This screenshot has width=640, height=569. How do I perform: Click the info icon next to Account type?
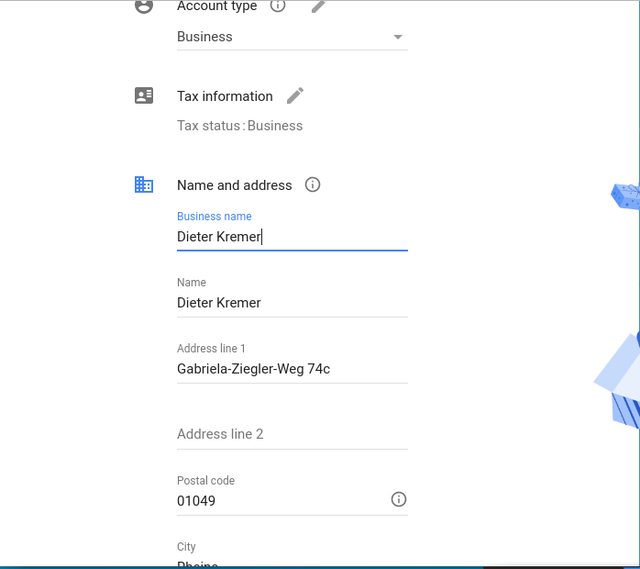click(x=278, y=6)
